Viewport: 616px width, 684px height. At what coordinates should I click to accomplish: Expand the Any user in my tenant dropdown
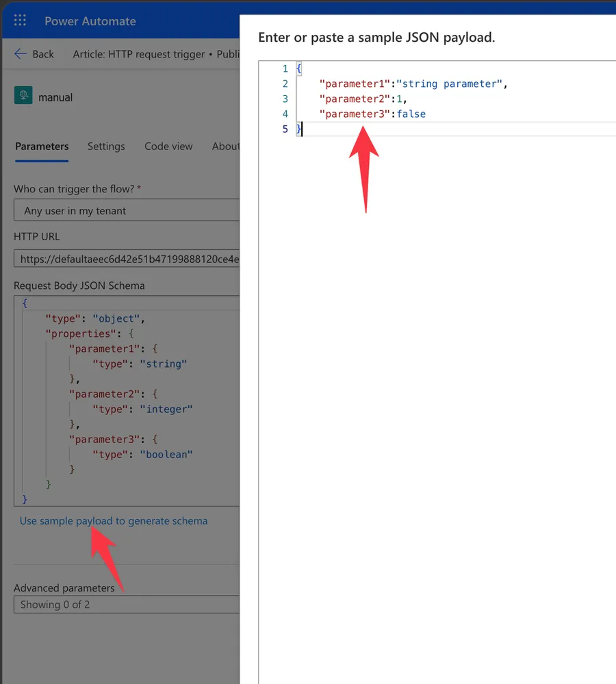click(x=127, y=211)
